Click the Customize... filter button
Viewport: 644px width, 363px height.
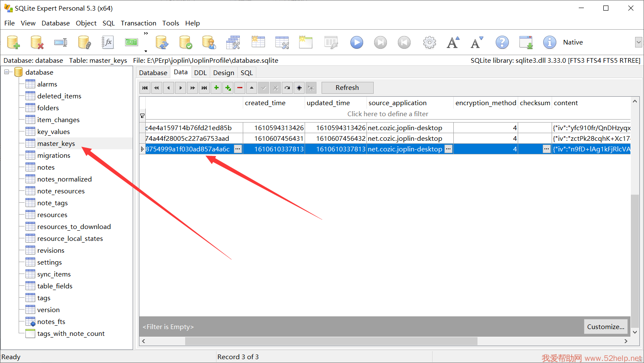pos(605,327)
